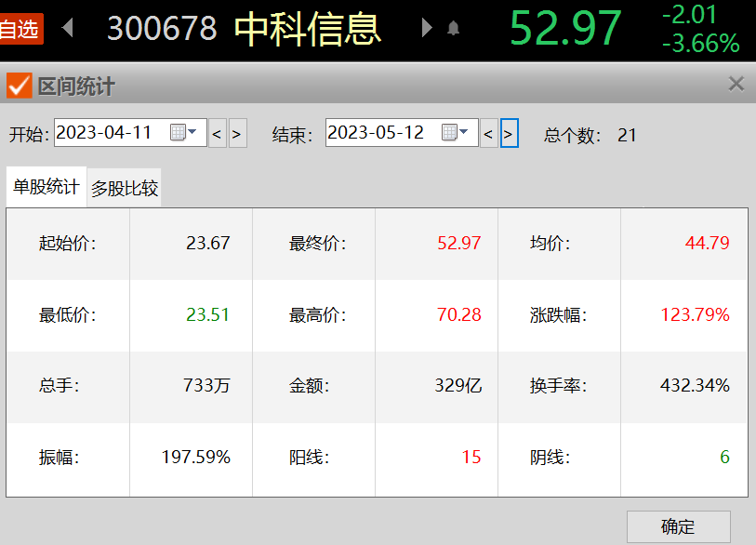Click current price 52.97 in header
Screen dimensions: 756x545
click(x=565, y=29)
